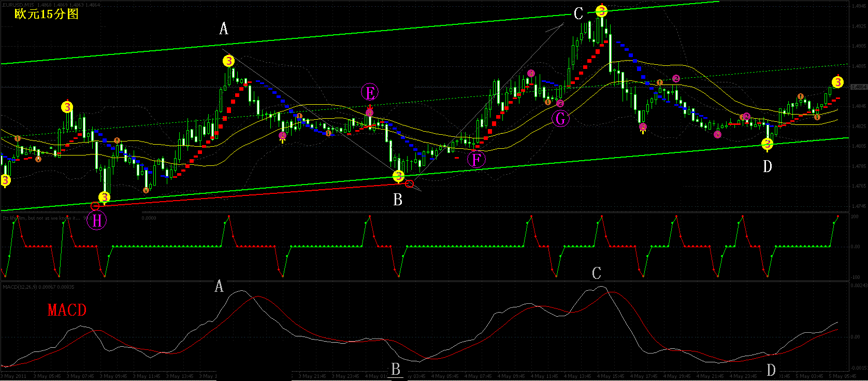The width and height of the screenshot is (868, 381).
Task: Click the "4 May 23:45" time label
Action: coord(743,376)
